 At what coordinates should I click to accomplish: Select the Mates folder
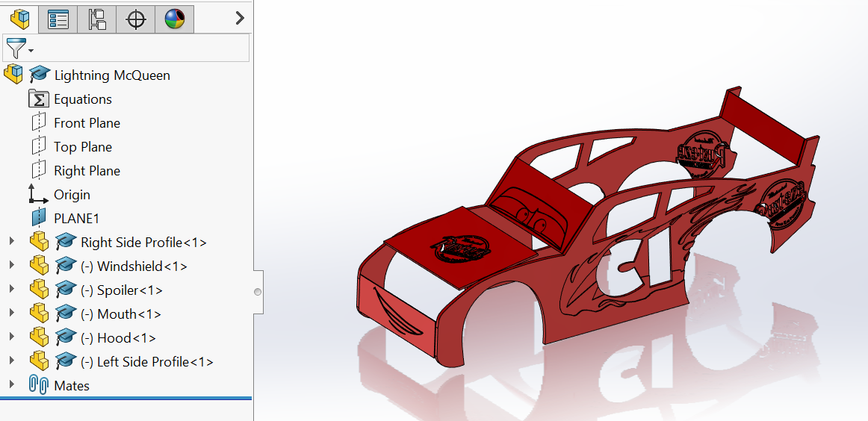72,386
